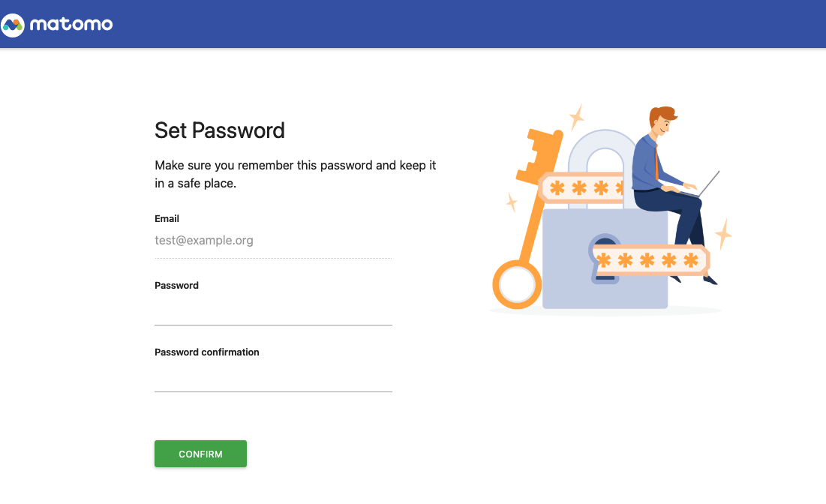Click the Email field label
This screenshot has height=504, width=826.
(167, 219)
